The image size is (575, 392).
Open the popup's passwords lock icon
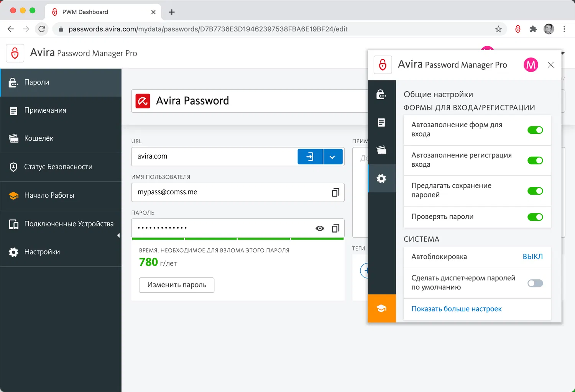[381, 94]
